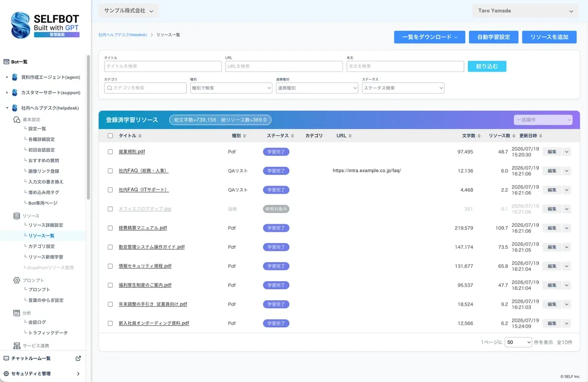Focus the タイトルを検索 input field
Image resolution: width=588 pixels, height=382 pixels.
point(163,66)
